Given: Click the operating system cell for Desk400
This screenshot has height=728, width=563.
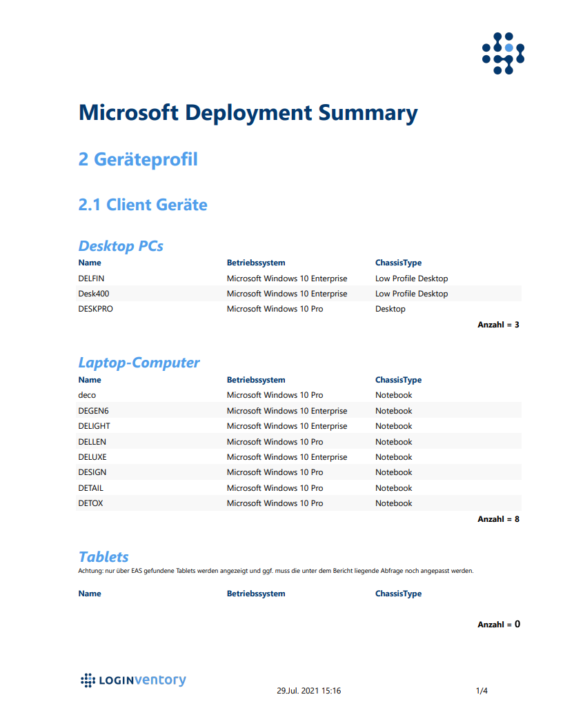Looking at the screenshot, I should [287, 294].
